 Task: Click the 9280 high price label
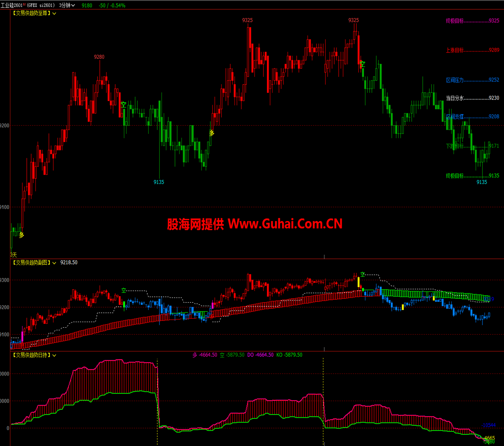99,57
